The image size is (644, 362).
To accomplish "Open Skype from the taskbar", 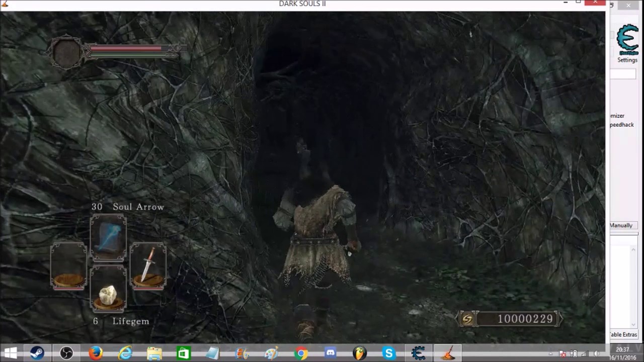I will (389, 353).
